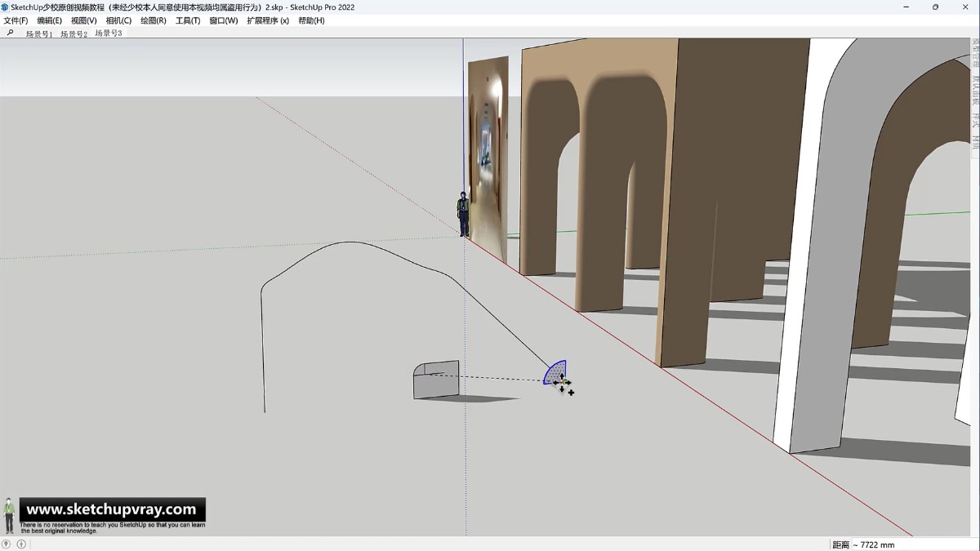Open the 绘图(R) menu

point(153,20)
